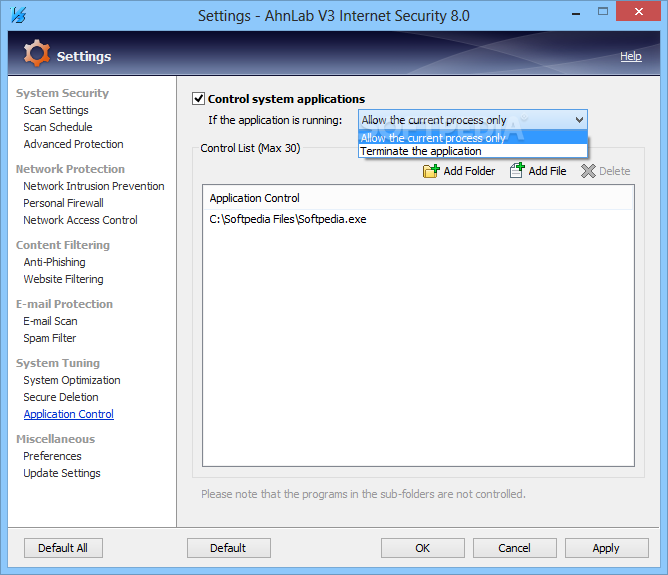
Task: Click the grayed Delete X icon
Action: 588,171
